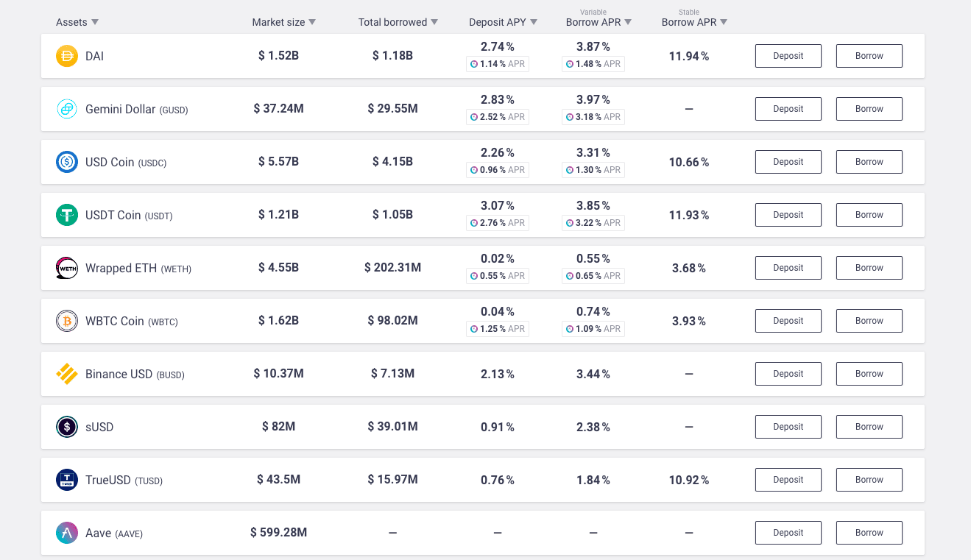Open Deposit for sUSD

(788, 427)
